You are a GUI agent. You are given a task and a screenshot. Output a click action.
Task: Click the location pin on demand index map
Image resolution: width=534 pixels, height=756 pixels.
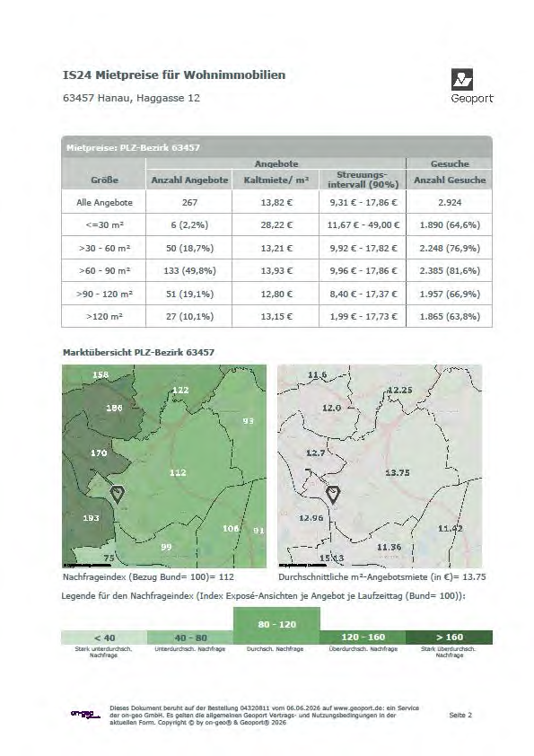click(x=117, y=495)
